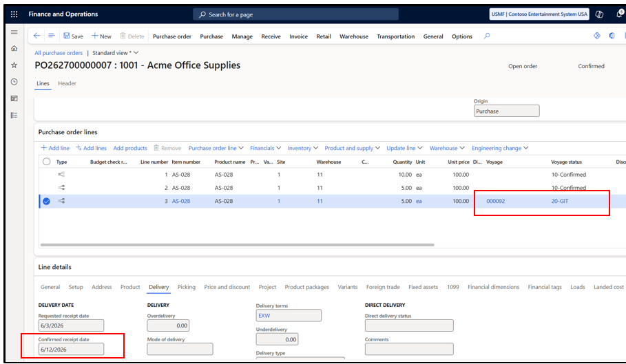The height and width of the screenshot is (364, 626).
Task: Click the action pane search magnifier icon
Action: click(x=487, y=36)
